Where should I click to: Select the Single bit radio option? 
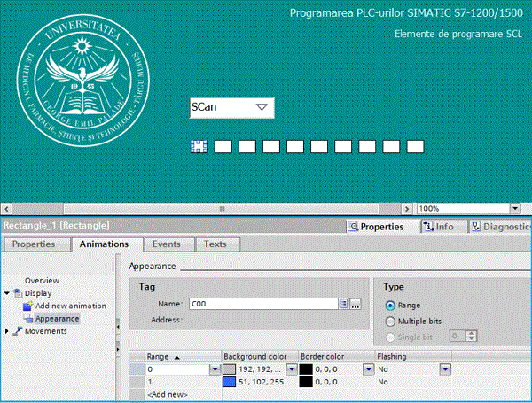coord(391,337)
